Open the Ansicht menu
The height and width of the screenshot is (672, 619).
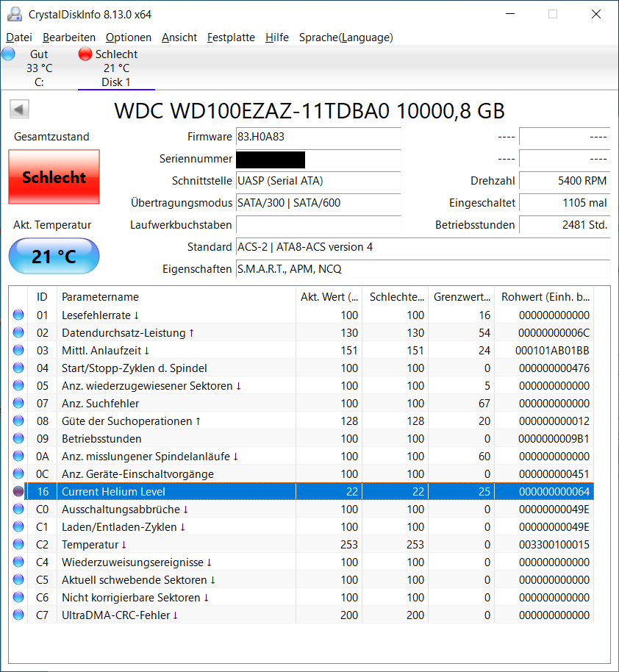click(x=179, y=37)
